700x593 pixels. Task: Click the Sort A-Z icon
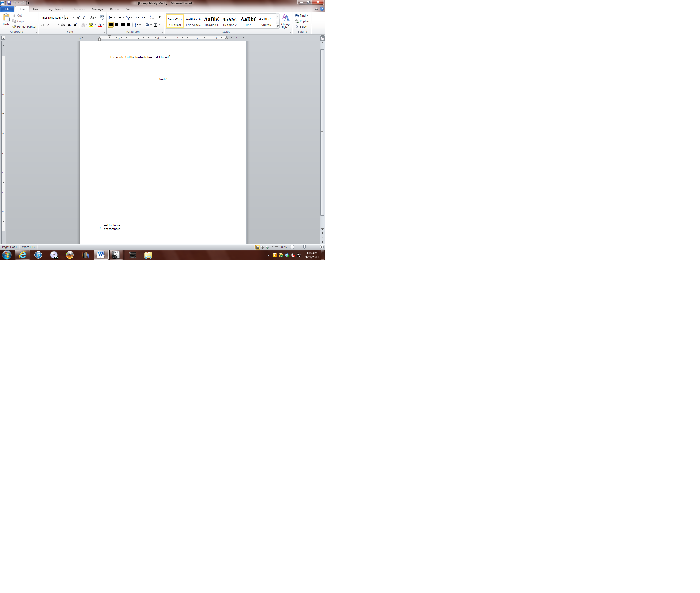(x=152, y=18)
